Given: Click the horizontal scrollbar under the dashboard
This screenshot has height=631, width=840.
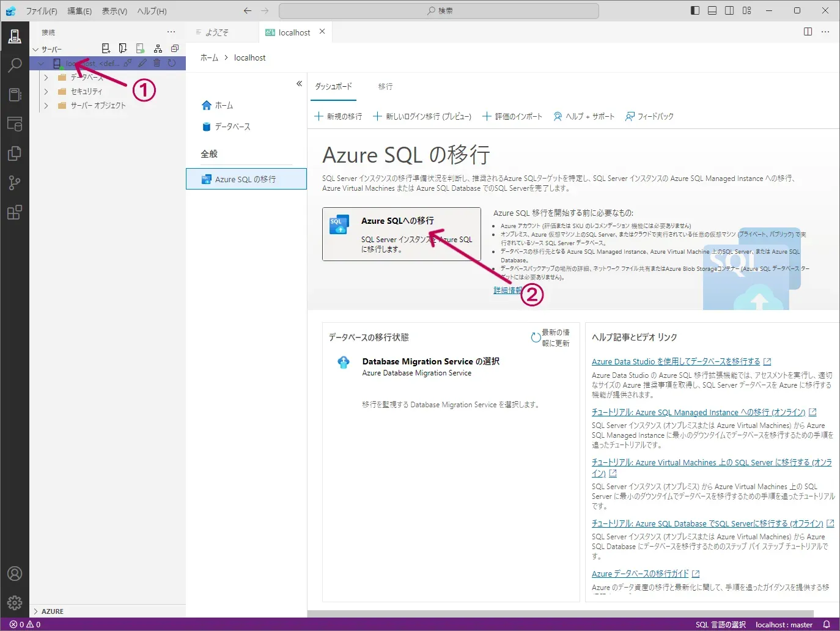Looking at the screenshot, I should (x=561, y=613).
